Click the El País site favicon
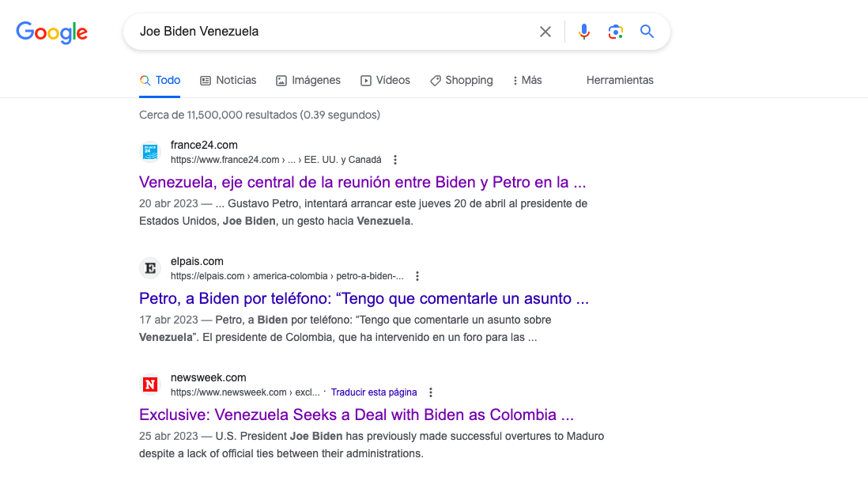 point(150,268)
